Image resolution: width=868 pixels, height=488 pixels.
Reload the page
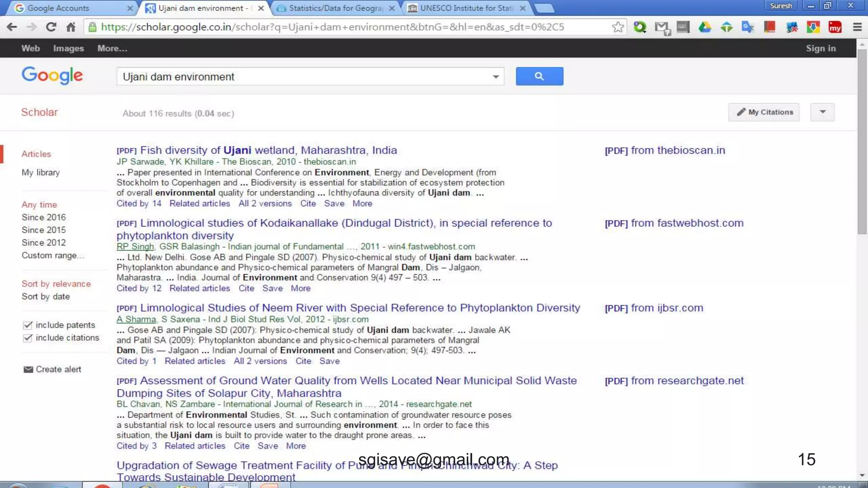[51, 27]
